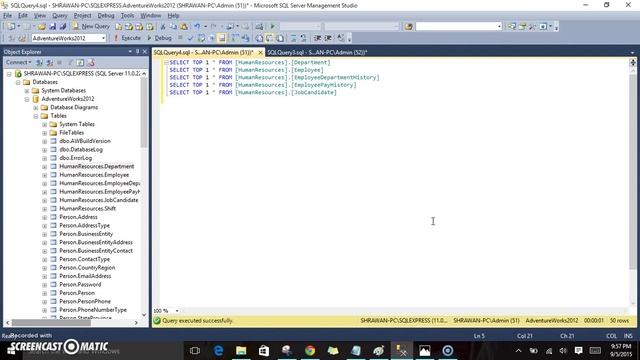
Task: Click Display Estimated Execution Plan icon
Action: (201, 38)
